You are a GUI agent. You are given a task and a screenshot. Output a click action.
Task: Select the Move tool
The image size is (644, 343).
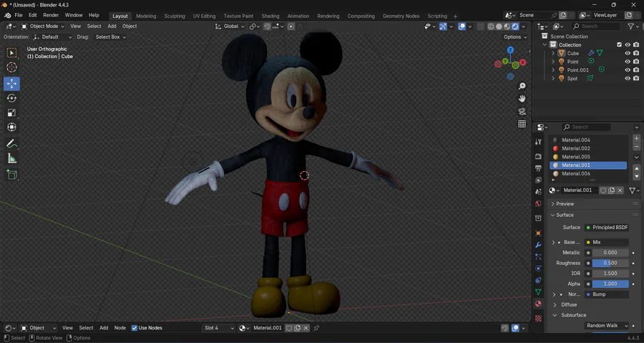click(x=11, y=83)
